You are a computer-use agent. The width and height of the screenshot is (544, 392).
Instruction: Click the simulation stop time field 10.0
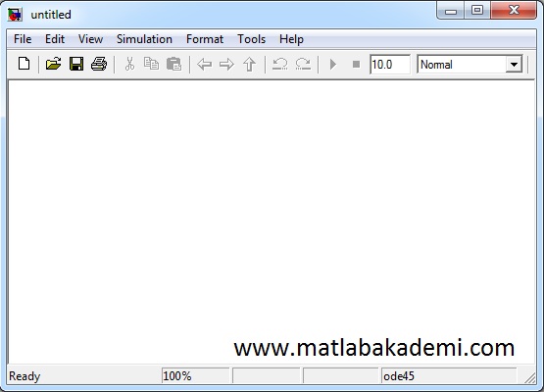[x=390, y=64]
